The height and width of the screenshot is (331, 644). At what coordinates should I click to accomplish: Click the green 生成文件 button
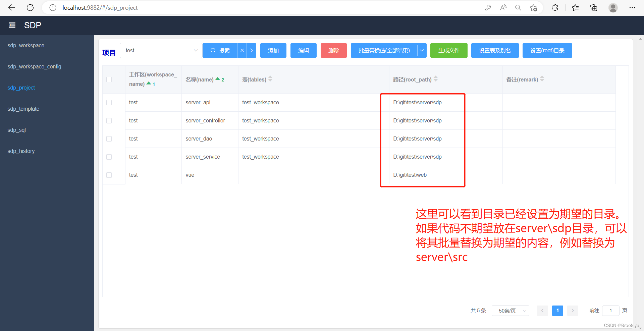pyautogui.click(x=449, y=50)
